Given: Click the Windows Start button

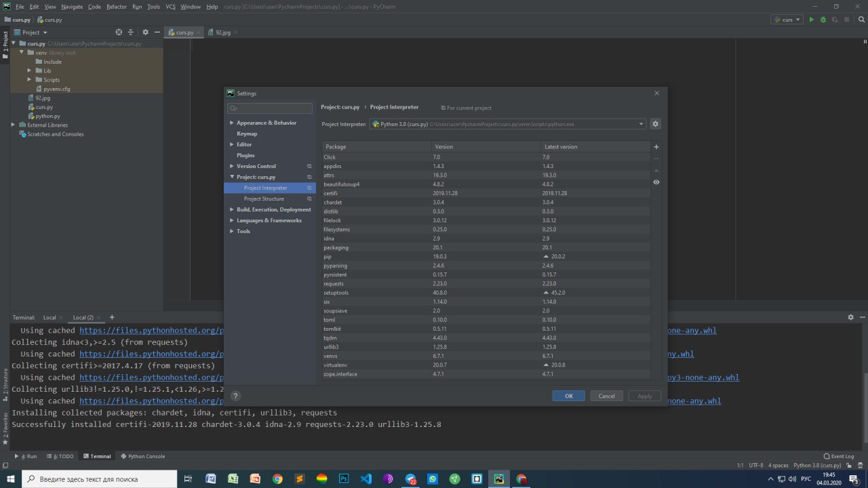Looking at the screenshot, I should [11, 479].
